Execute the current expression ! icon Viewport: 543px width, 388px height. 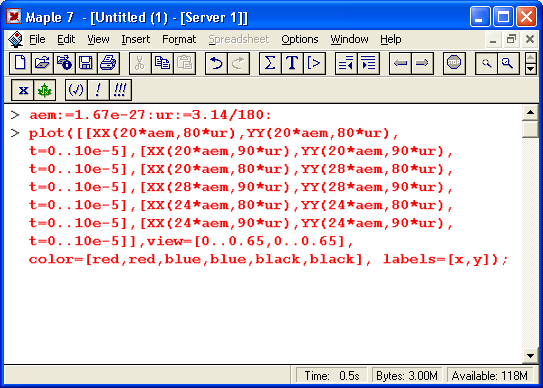point(98,90)
